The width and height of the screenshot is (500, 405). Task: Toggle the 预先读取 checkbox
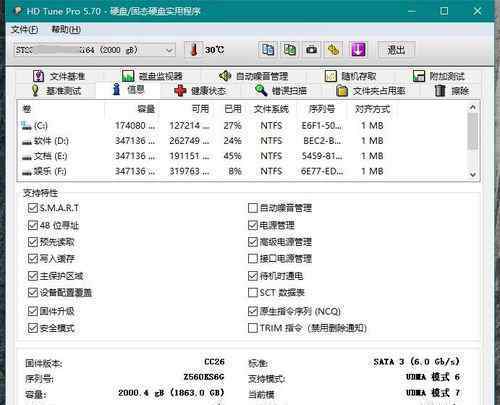pos(32,242)
